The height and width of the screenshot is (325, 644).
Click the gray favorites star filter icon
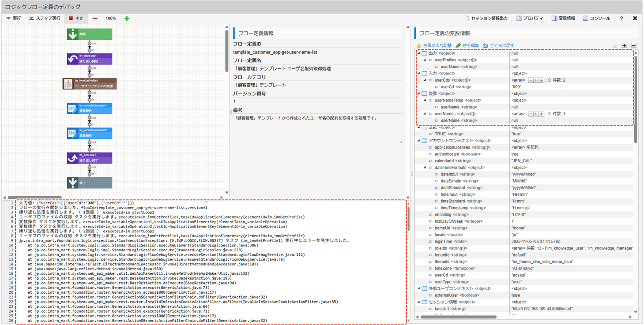(x=614, y=45)
